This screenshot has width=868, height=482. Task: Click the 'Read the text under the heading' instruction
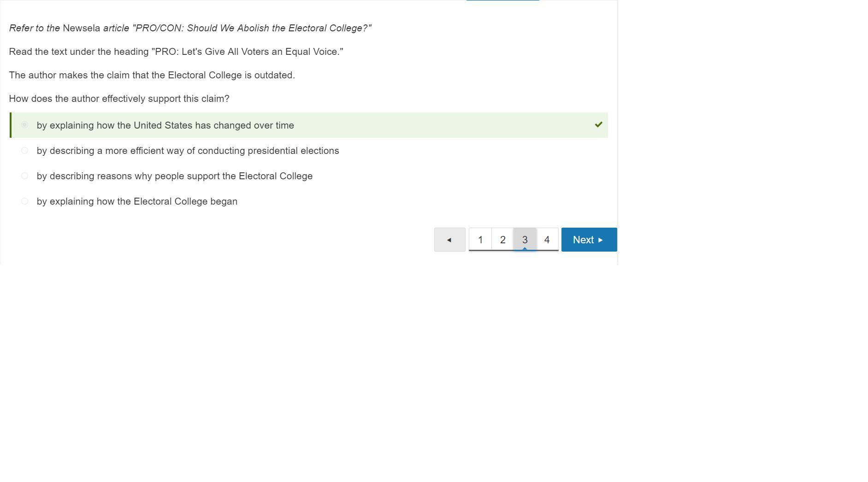(176, 52)
